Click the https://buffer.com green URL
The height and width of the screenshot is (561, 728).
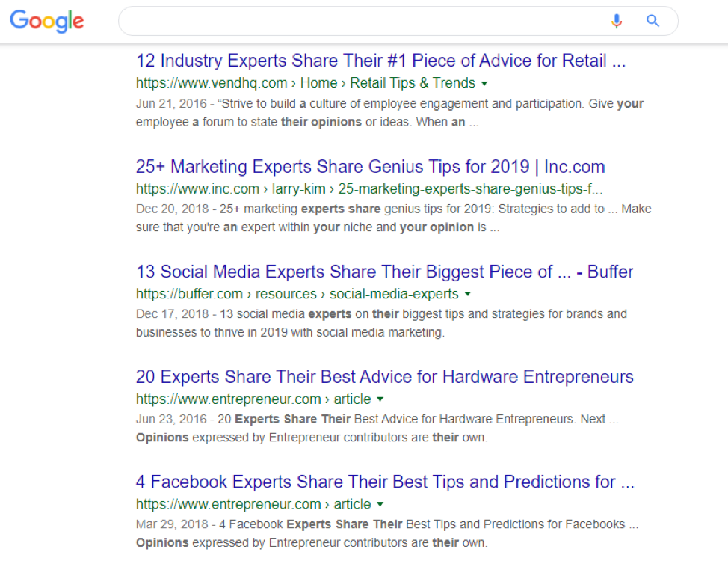(189, 294)
